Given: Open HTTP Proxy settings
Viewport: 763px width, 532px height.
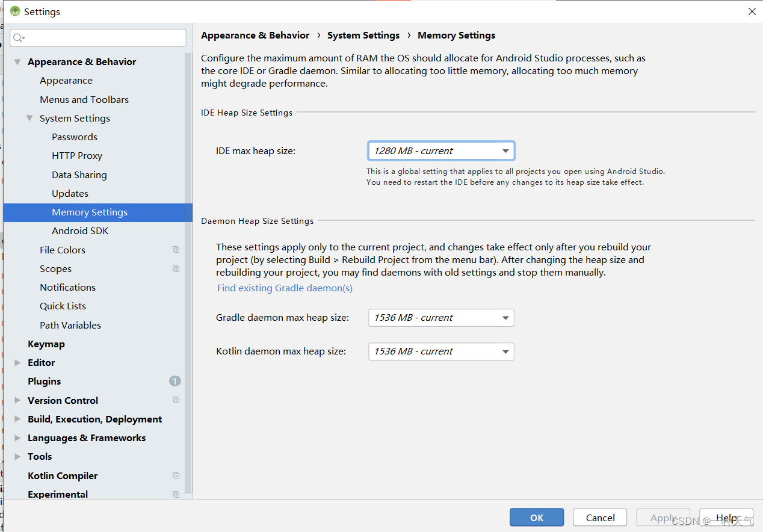Looking at the screenshot, I should click(x=77, y=155).
